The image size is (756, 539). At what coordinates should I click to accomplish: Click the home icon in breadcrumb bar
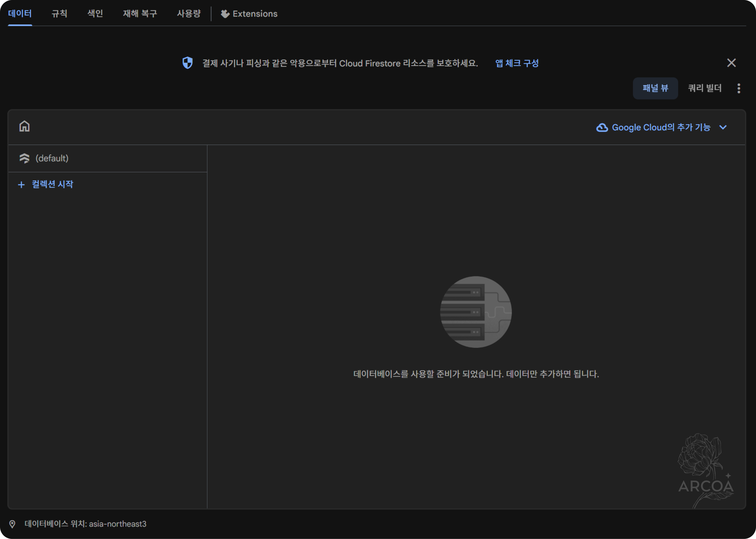(x=24, y=126)
